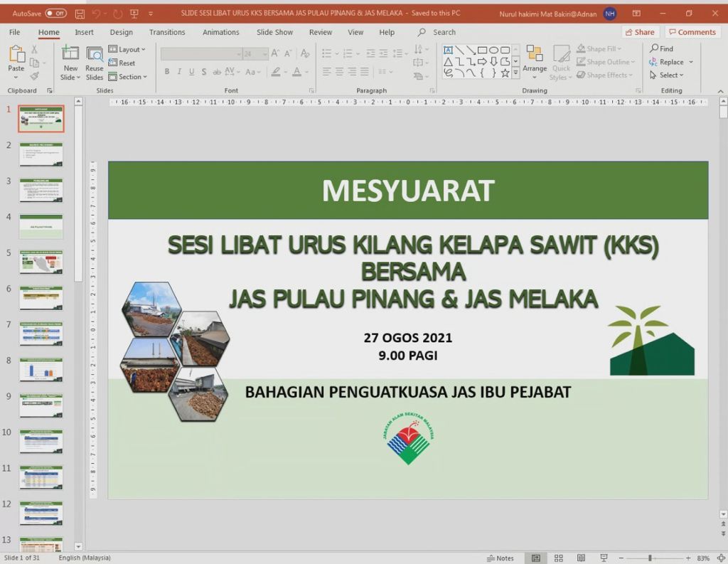Image resolution: width=728 pixels, height=564 pixels.
Task: Switch to the Insert tab
Action: (84, 32)
